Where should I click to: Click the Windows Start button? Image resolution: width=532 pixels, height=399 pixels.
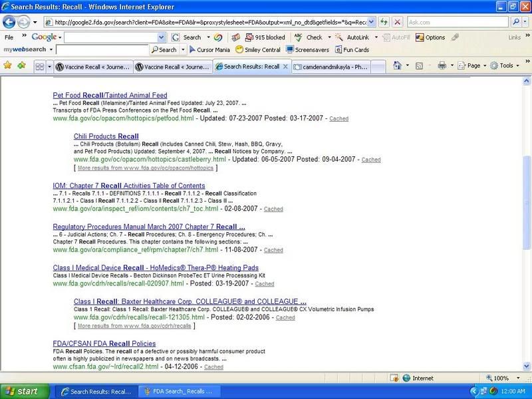tap(25, 392)
